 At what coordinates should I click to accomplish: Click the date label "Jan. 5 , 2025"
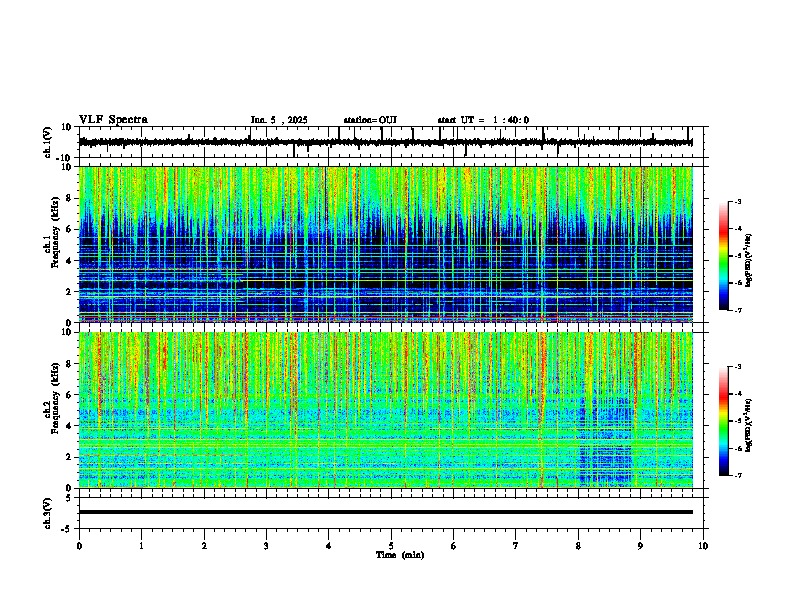279,120
